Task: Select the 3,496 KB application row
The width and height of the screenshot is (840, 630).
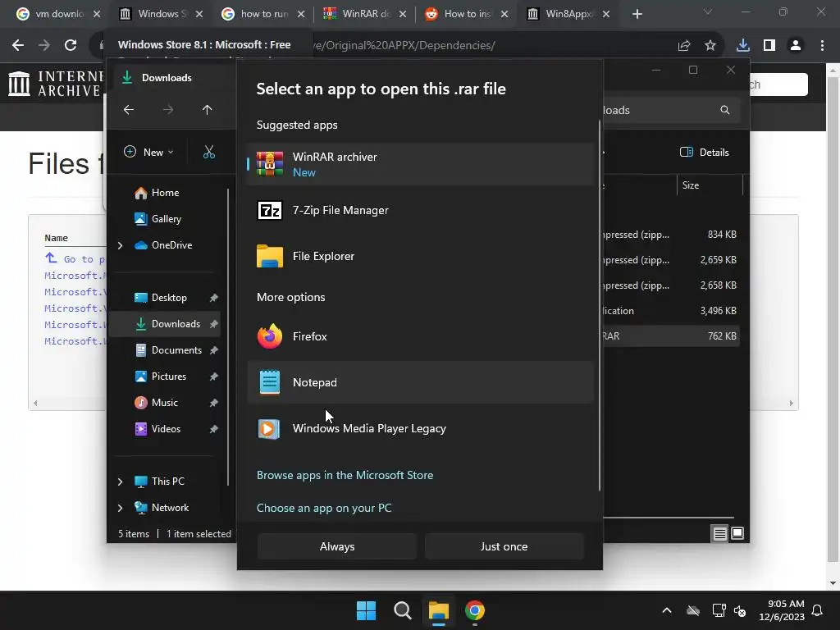Action: pyautogui.click(x=671, y=311)
